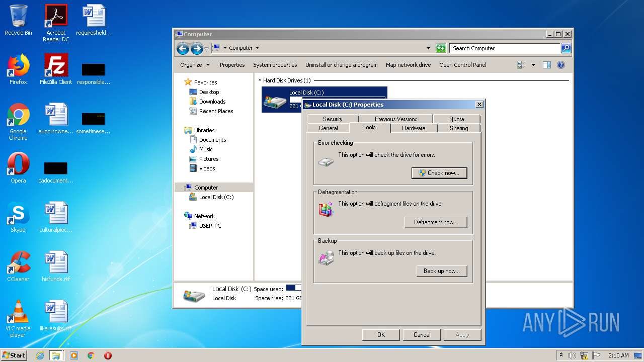Select the likeresults.rtf document icon

click(56, 316)
